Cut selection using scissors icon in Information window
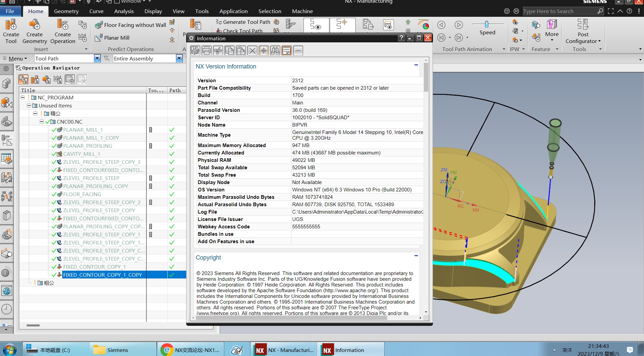The width and height of the screenshot is (644, 356). pos(218,51)
